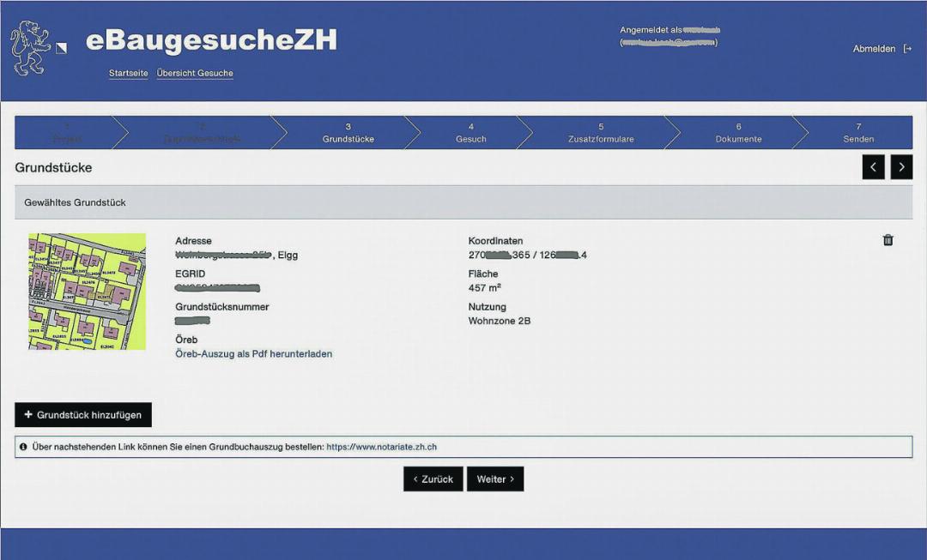Screen dimensions: 927x560
Task: Click the Zurück button
Action: [x=433, y=479]
